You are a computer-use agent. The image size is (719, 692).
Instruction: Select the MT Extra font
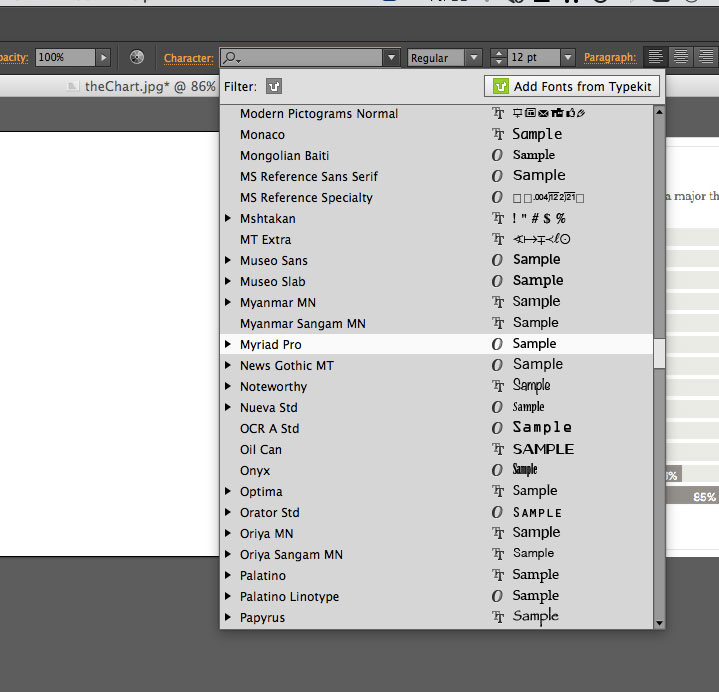coord(436,239)
